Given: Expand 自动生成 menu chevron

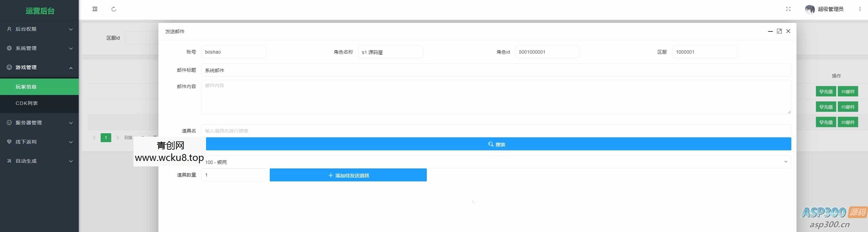Looking at the screenshot, I should click(71, 161).
